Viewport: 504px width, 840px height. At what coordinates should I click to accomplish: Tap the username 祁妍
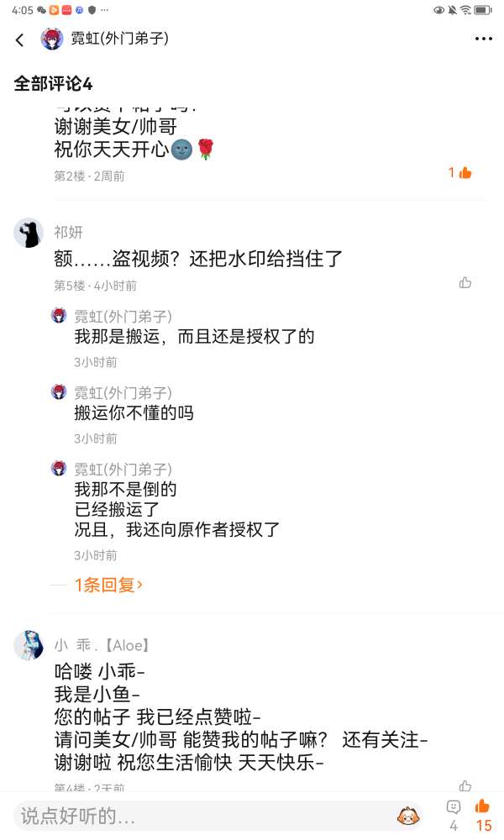[69, 233]
